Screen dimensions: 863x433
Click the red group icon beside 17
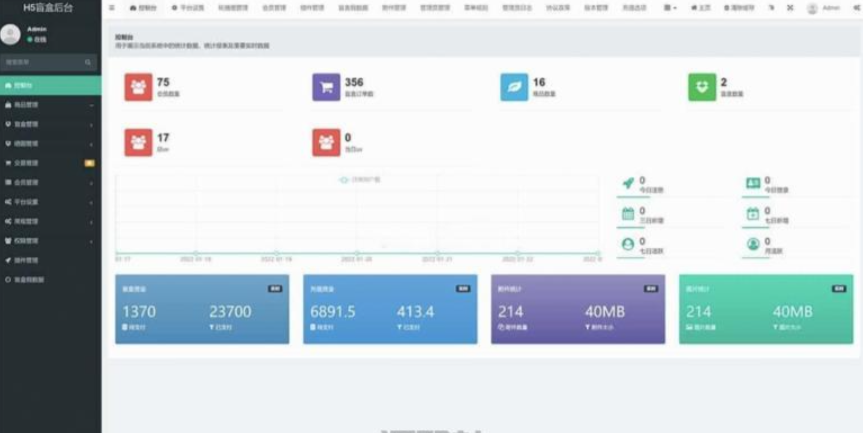(x=138, y=142)
